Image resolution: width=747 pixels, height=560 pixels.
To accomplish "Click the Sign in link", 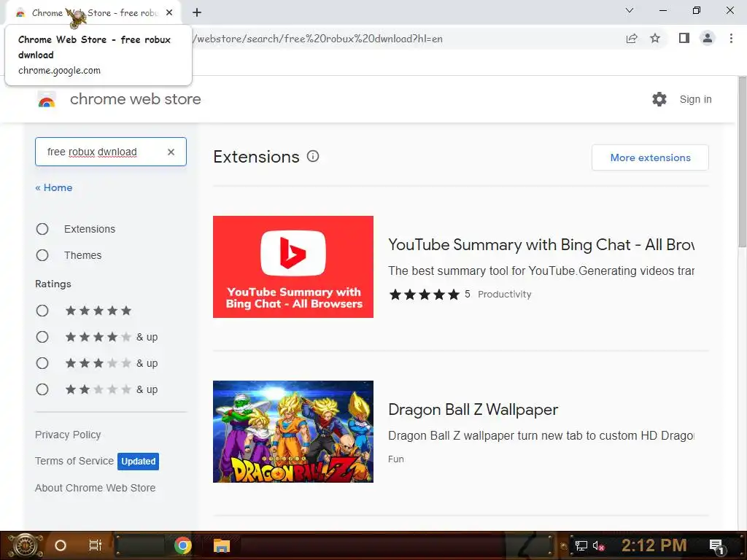I will tap(695, 99).
